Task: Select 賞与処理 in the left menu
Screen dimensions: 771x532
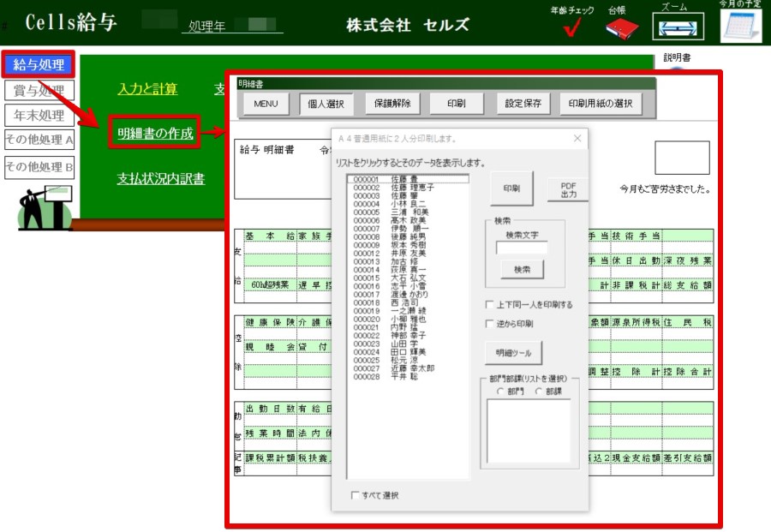Action: (x=39, y=91)
